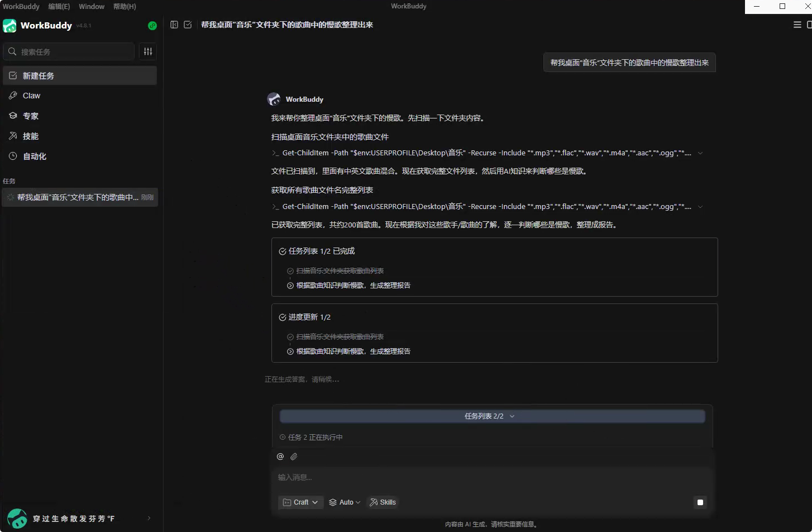
Task: Open the filter settings sliders icon
Action: coord(148,51)
